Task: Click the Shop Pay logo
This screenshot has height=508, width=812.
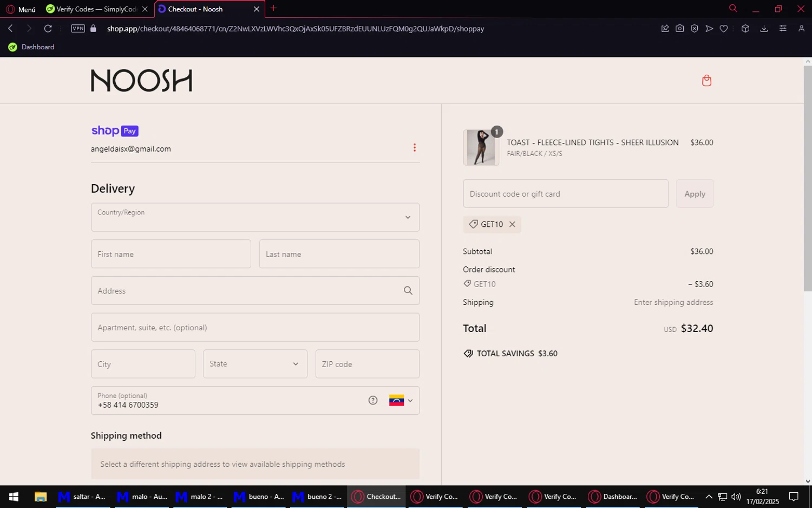Action: pyautogui.click(x=115, y=131)
